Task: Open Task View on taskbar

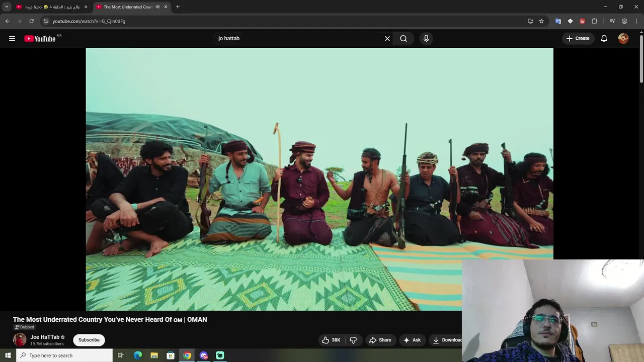Action: (121, 355)
